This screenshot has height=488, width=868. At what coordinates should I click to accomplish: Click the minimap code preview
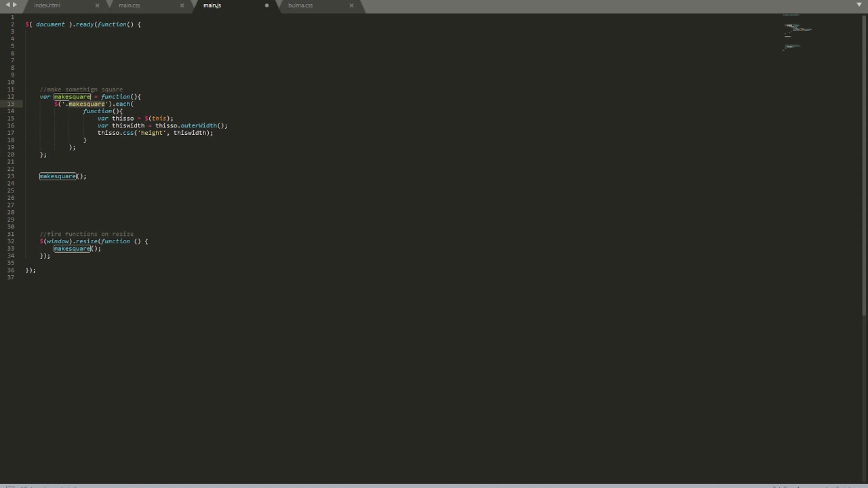tap(797, 32)
